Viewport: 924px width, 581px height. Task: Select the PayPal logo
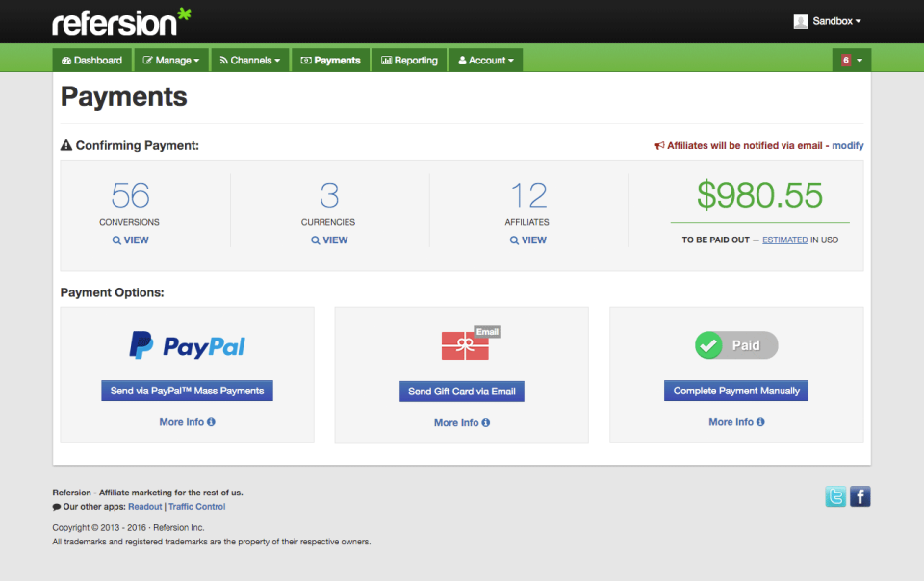[186, 345]
